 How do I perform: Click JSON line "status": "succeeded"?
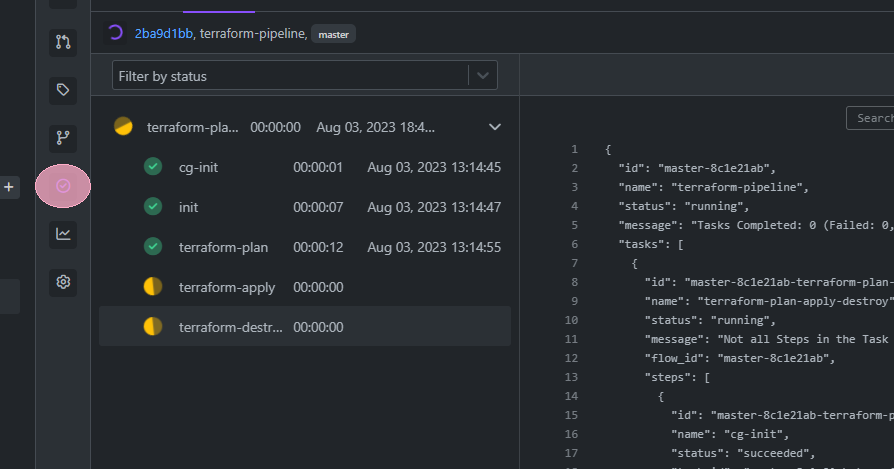[x=743, y=453]
